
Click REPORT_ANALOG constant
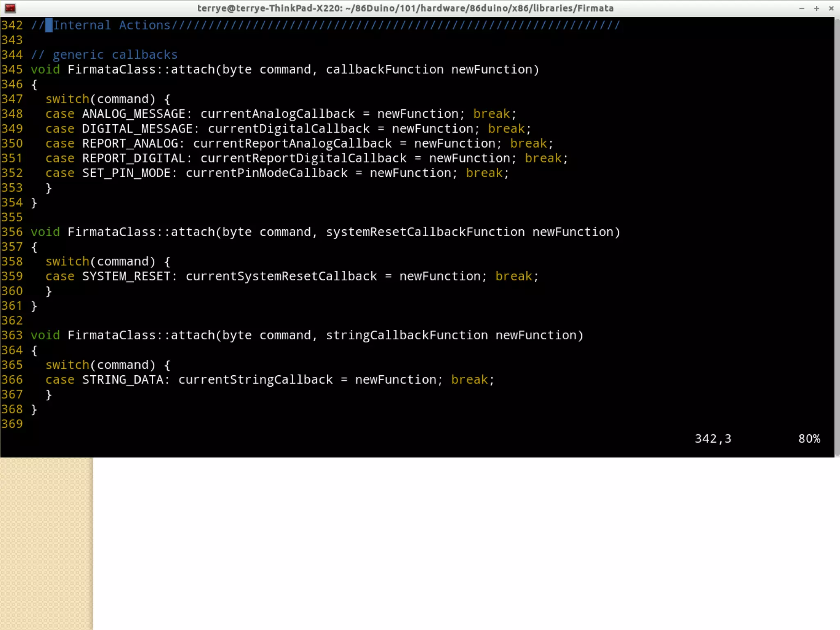(130, 144)
